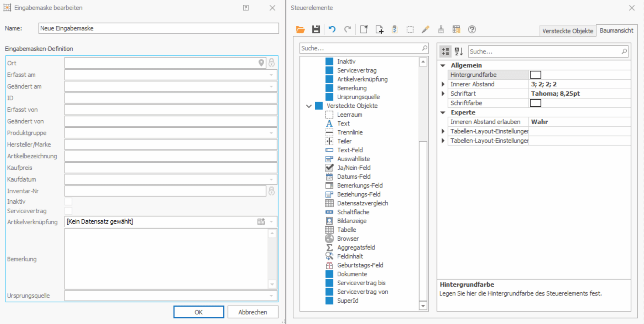644x324 pixels.
Task: Click the magnifier in the property search box
Action: pos(624,52)
